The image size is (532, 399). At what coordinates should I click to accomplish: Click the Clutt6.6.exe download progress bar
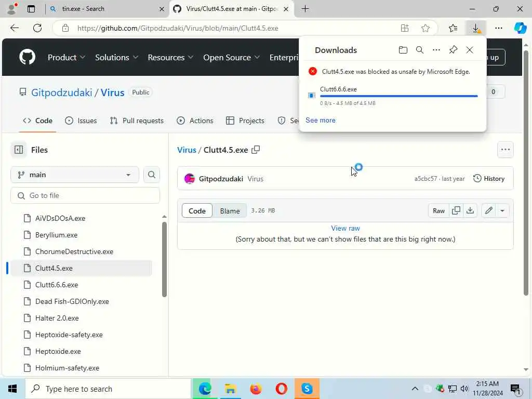[398, 96]
